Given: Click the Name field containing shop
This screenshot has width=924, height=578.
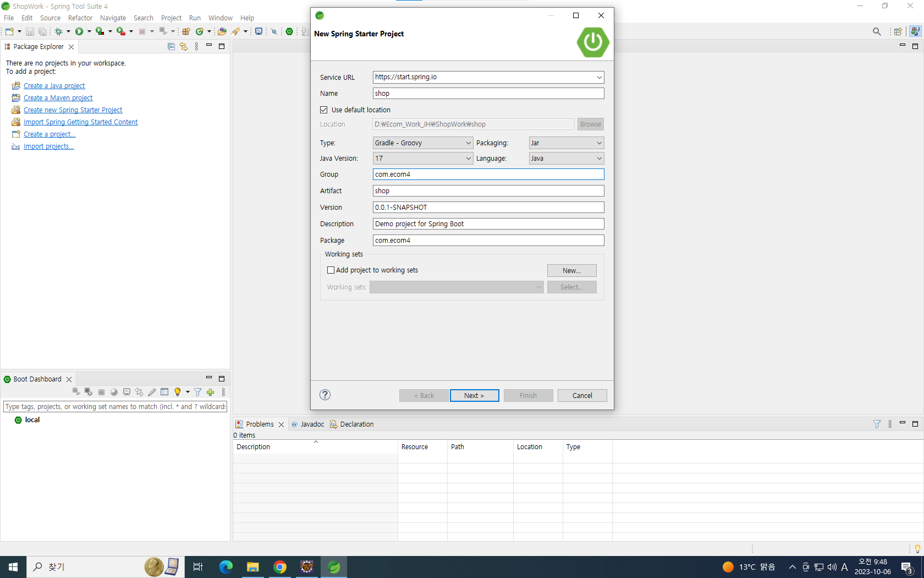Looking at the screenshot, I should (x=488, y=94).
